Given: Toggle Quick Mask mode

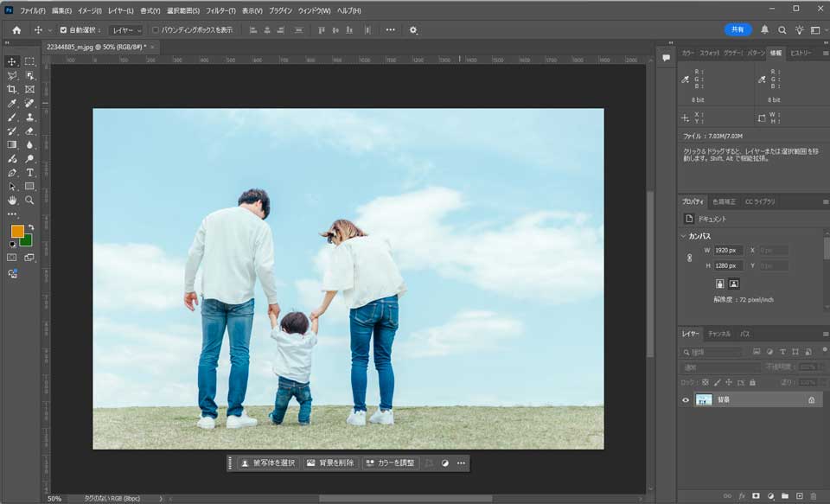Looking at the screenshot, I should pos(12,258).
